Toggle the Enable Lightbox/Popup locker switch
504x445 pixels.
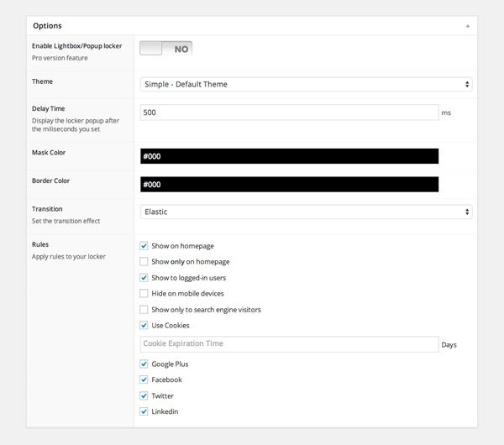click(x=166, y=49)
